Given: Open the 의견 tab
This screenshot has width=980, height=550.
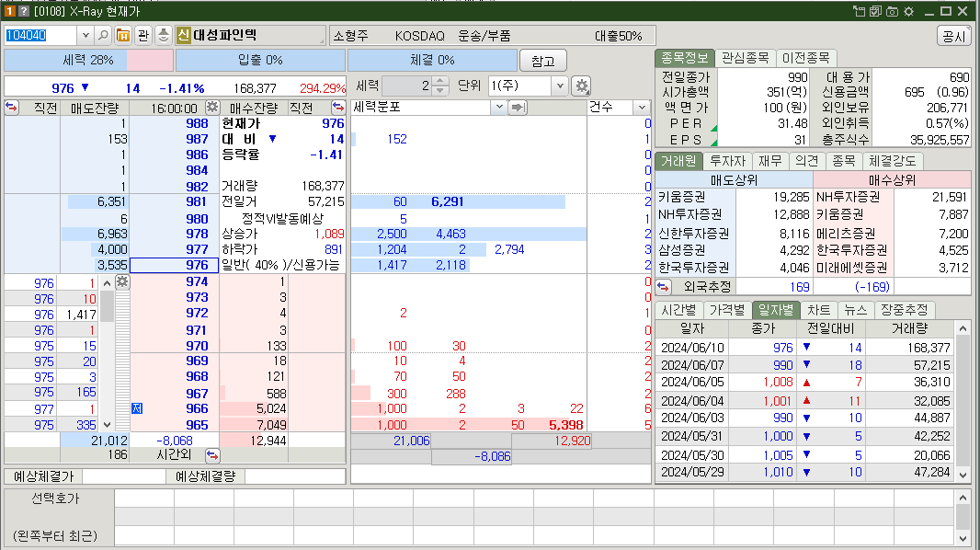Looking at the screenshot, I should [806, 161].
